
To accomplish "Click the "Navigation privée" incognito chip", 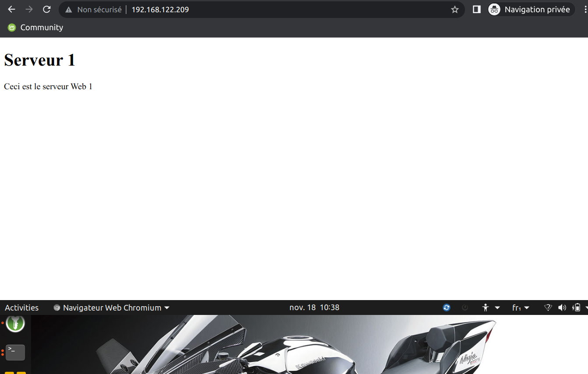I will 531,9.
